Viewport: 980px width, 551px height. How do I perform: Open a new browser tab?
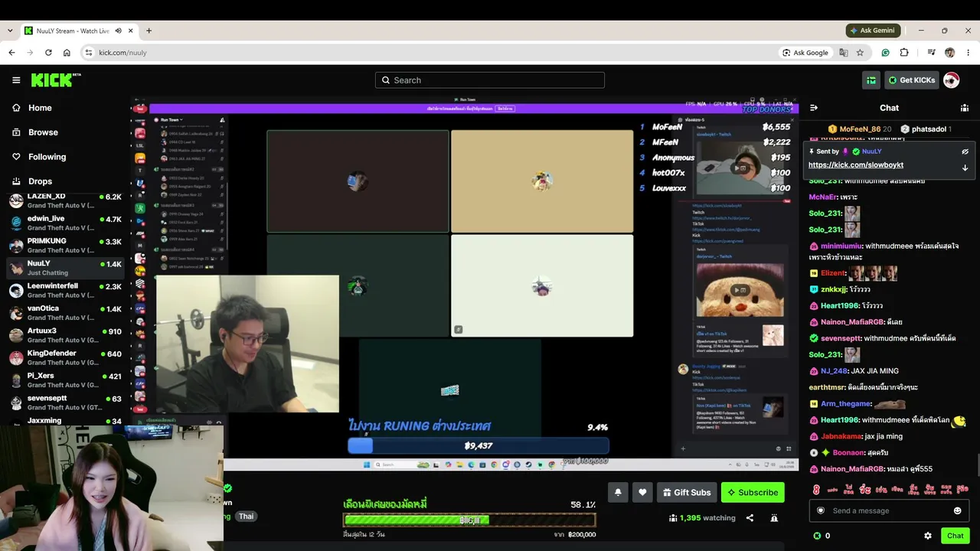point(149,31)
